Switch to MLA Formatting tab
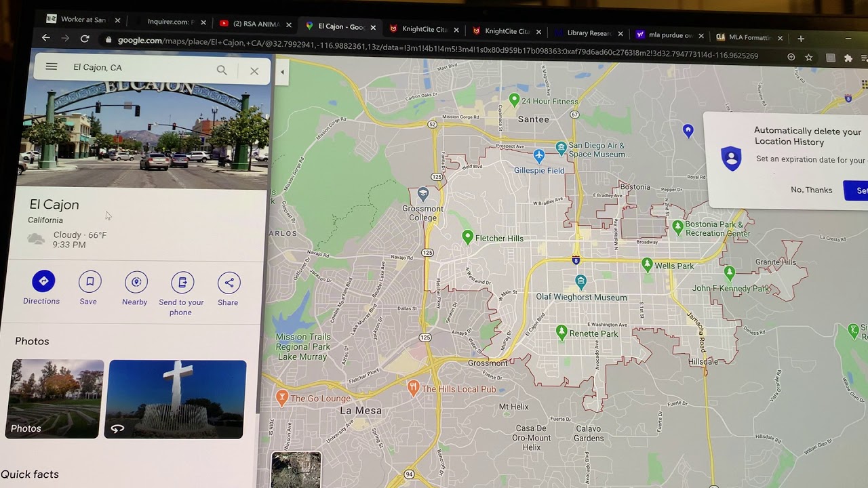Screen dimensions: 868x488 [749, 37]
